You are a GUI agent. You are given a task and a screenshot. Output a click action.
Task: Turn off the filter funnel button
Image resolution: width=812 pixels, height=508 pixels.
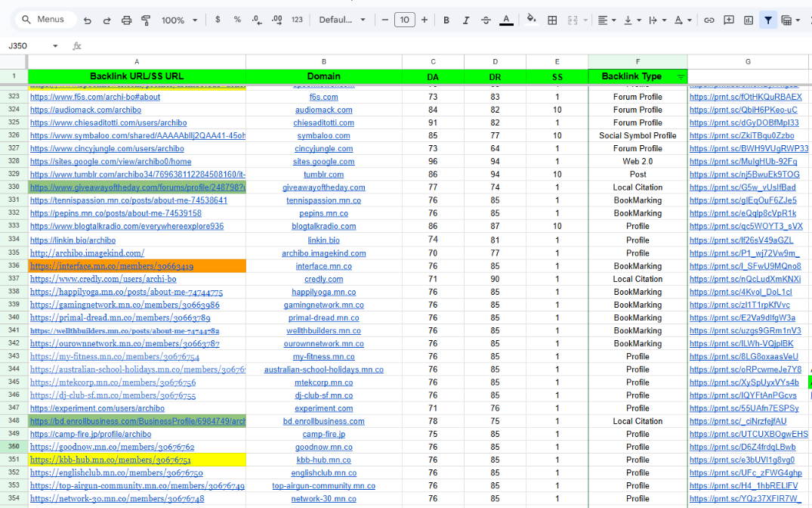point(768,20)
